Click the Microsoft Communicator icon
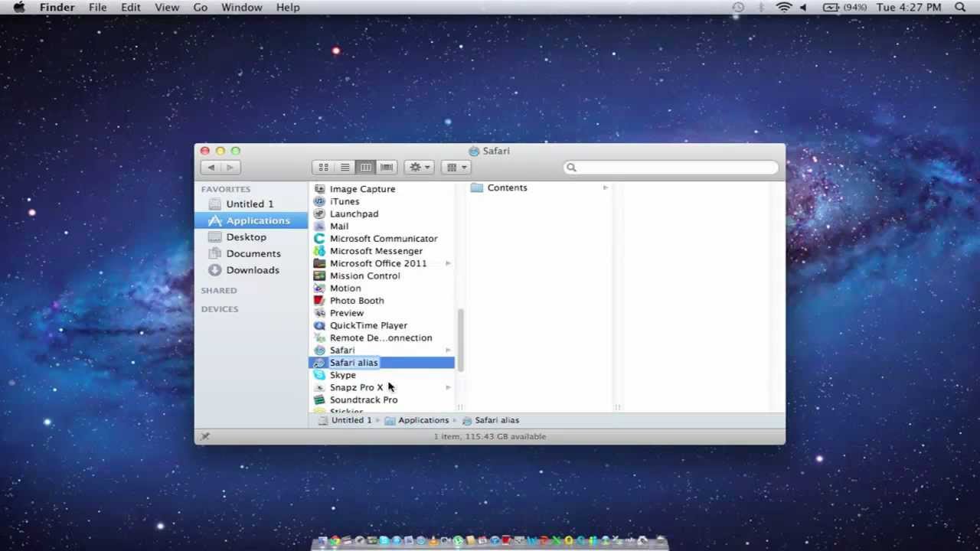This screenshot has width=980, height=551. [x=319, y=239]
